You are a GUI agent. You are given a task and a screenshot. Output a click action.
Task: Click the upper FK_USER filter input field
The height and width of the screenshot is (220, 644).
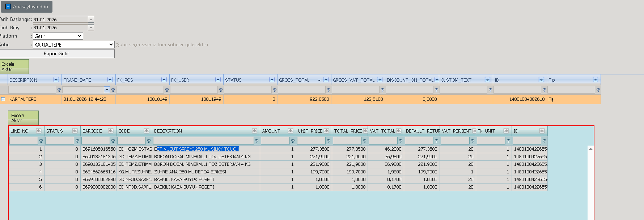[194, 90]
